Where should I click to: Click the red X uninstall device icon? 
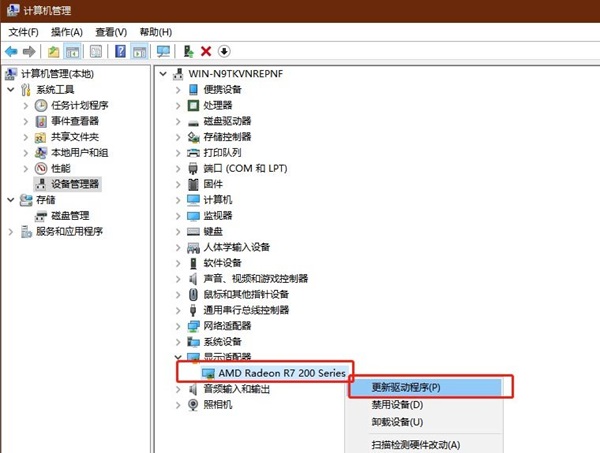tap(206, 51)
